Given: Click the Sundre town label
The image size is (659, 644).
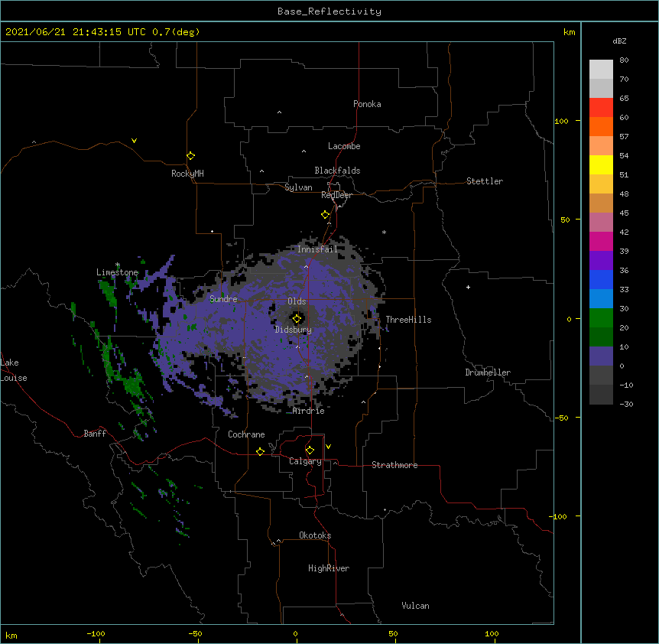Looking at the screenshot, I should pos(223,299).
